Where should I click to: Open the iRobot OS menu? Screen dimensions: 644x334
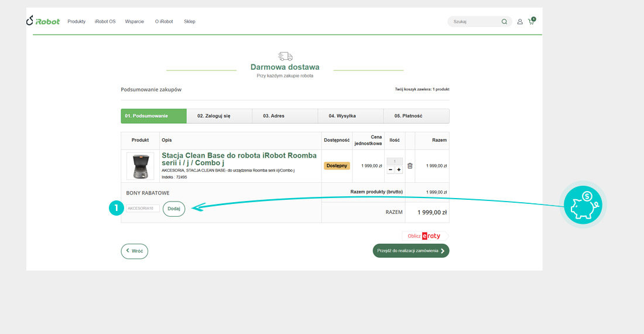[x=105, y=22]
